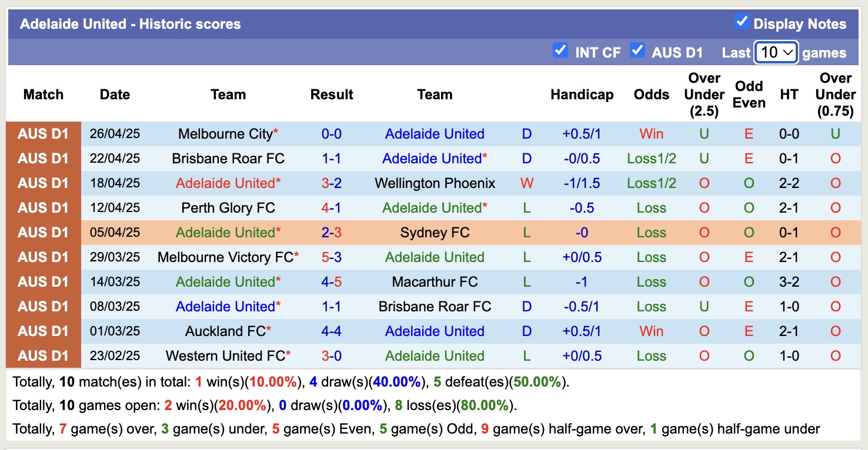This screenshot has height=450, width=868.
Task: Expand the games selector showing 10
Action: click(x=776, y=52)
